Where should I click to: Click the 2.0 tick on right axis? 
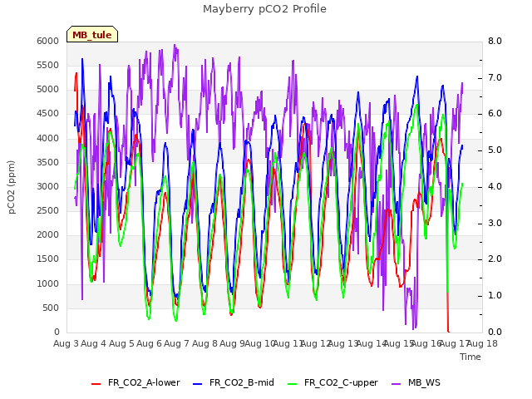[x=495, y=259]
